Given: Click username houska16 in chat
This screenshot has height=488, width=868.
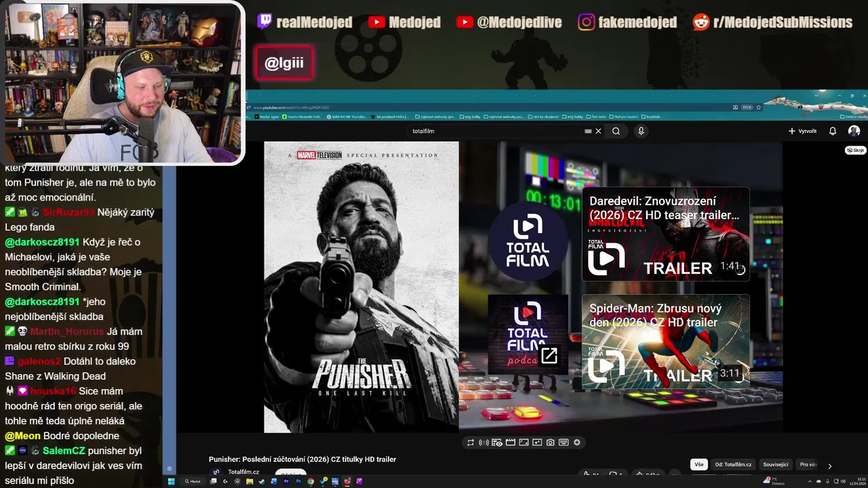Looking at the screenshot, I should click(x=53, y=391).
